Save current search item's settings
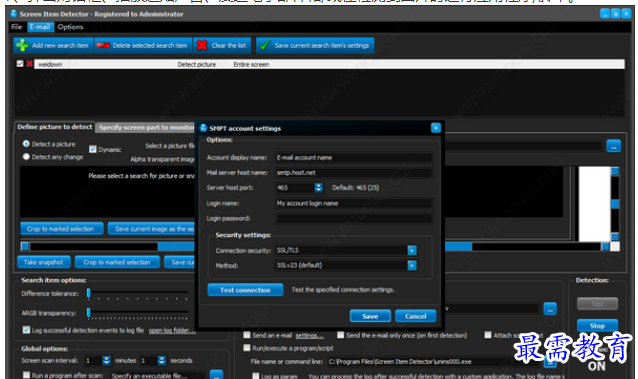The image size is (638, 379). click(315, 45)
